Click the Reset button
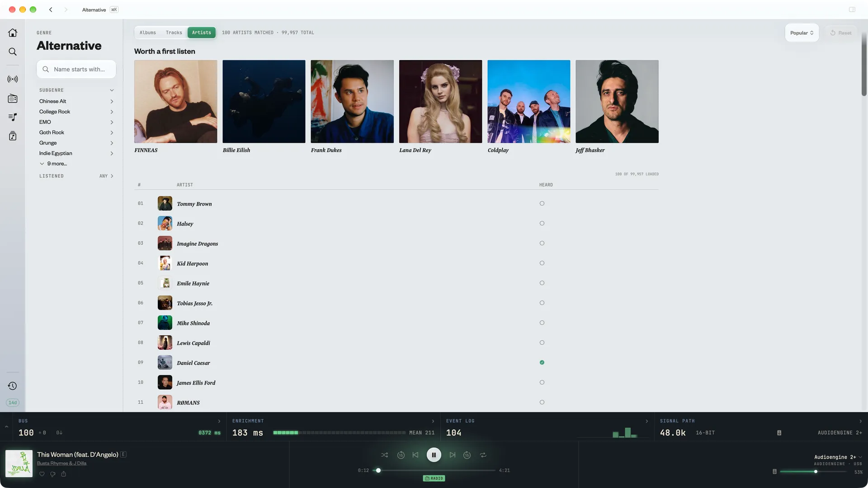868x488 pixels. [x=841, y=33]
